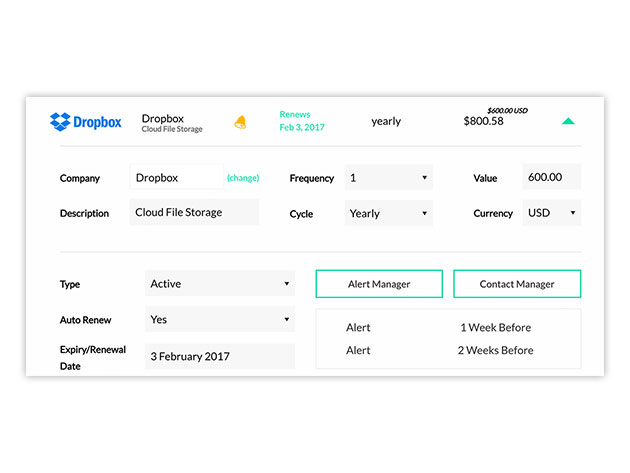Open the Type dropdown set to Active
Image resolution: width=630 pixels, height=473 pixels.
(220, 283)
